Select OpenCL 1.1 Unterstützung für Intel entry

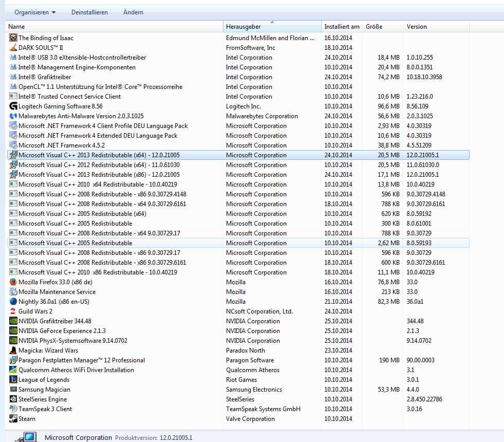[238, 87]
